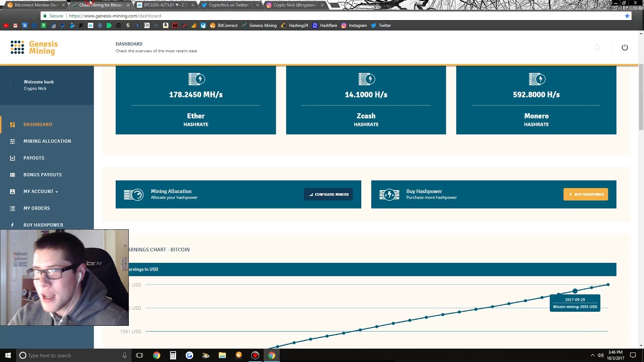
Task: Click the 14.1000 H/s Zcash value
Action: [x=366, y=95]
